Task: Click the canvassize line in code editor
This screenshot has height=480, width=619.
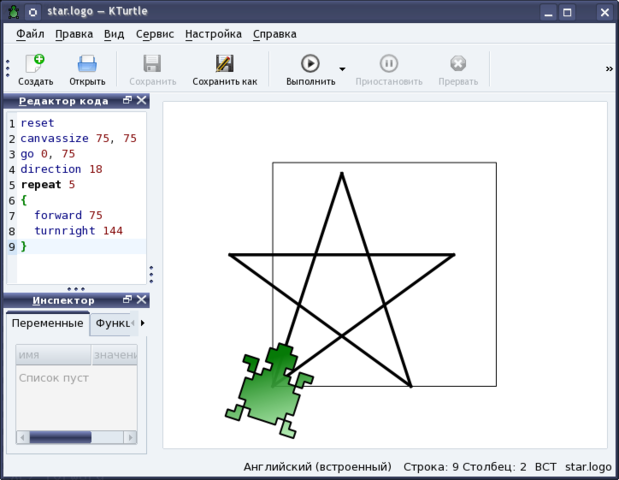Action: (x=78, y=139)
